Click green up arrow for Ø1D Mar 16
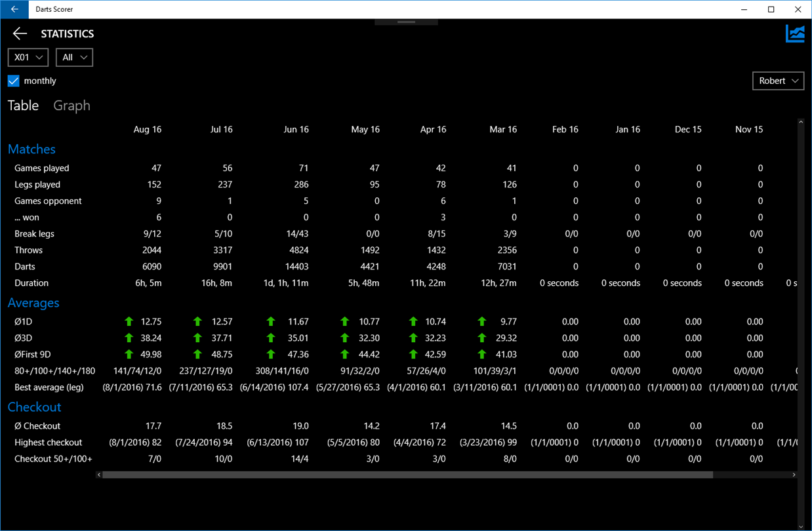Image resolution: width=812 pixels, height=531 pixels. [482, 321]
